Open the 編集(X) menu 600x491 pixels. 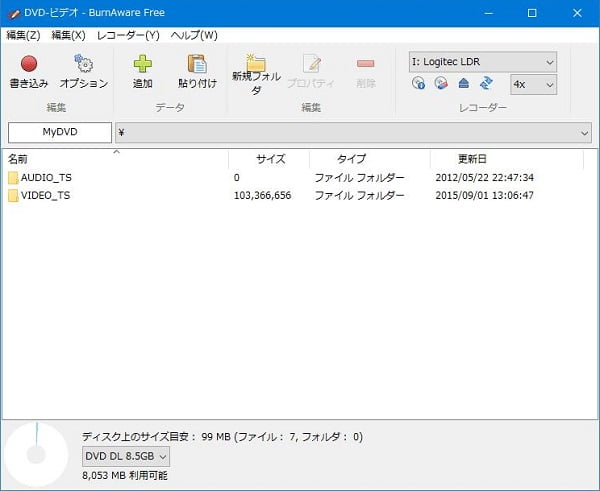68,35
